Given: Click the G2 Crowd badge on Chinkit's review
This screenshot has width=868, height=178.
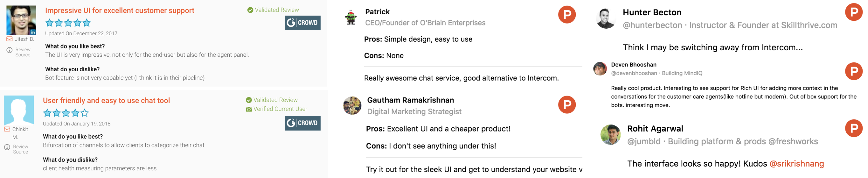Looking at the screenshot, I should tap(302, 123).
